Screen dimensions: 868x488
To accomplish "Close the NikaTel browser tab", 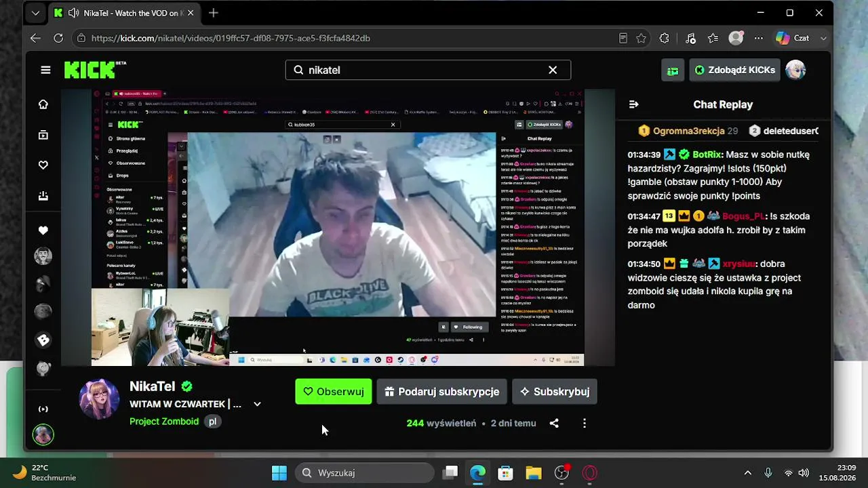I will tap(191, 13).
